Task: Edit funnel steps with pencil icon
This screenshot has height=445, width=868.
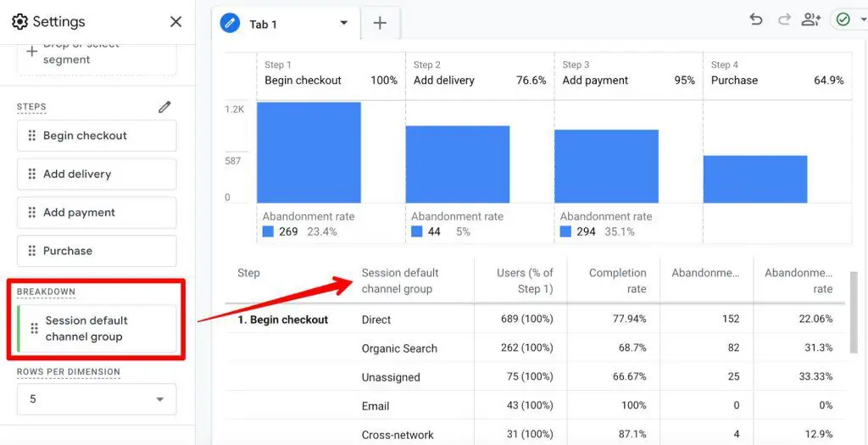Action: pyautogui.click(x=164, y=107)
